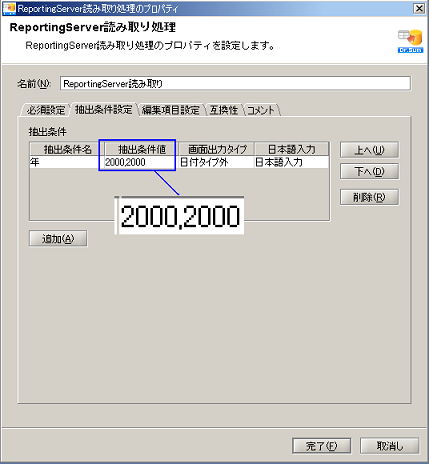
Task: Open the コメント tab
Action: pyautogui.click(x=261, y=110)
